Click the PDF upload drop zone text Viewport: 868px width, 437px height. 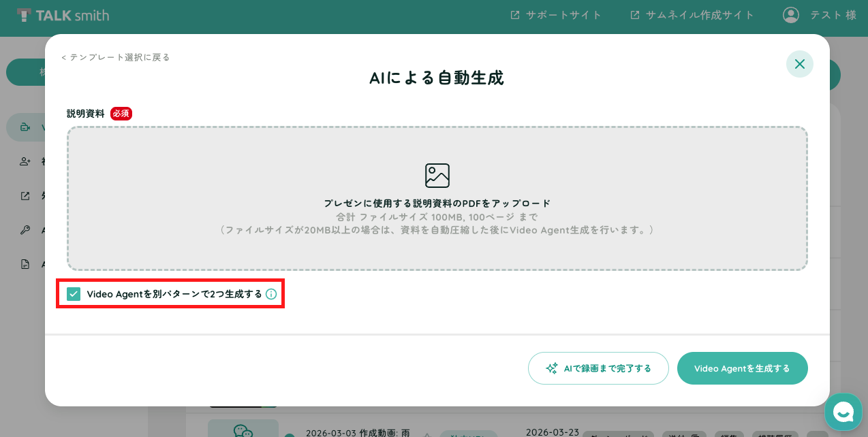coord(437,204)
